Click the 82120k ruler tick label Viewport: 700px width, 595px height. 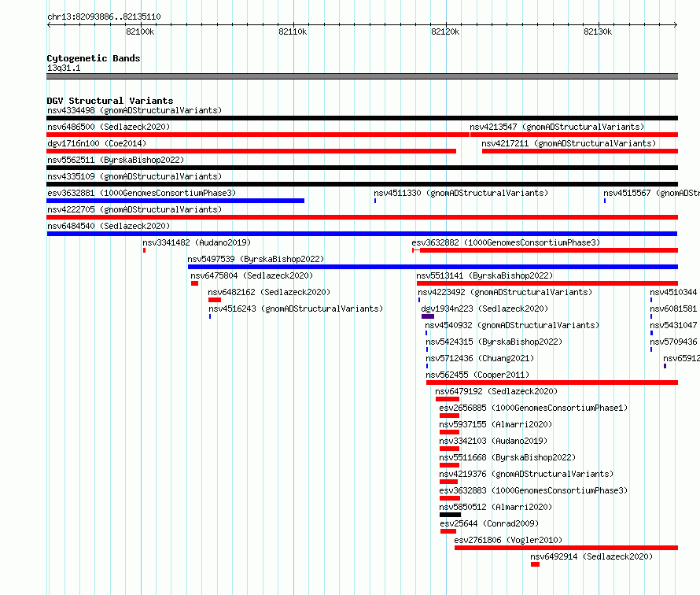pyautogui.click(x=445, y=31)
